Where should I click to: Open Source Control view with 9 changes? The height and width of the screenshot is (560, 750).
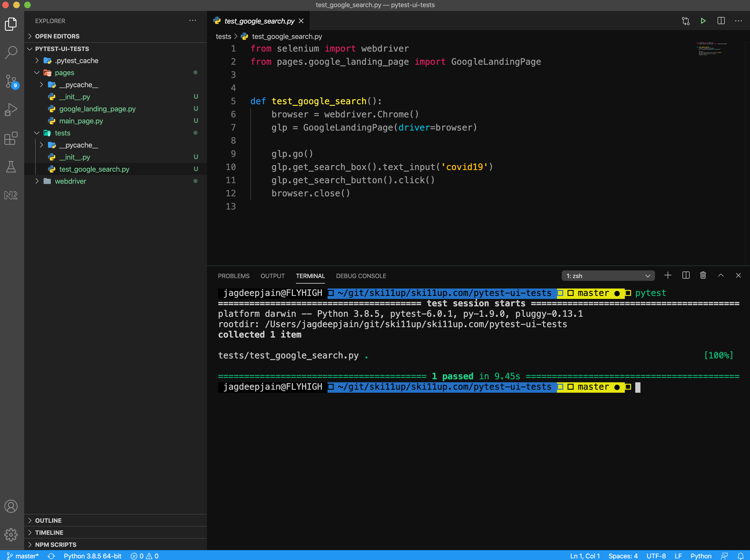click(x=11, y=81)
